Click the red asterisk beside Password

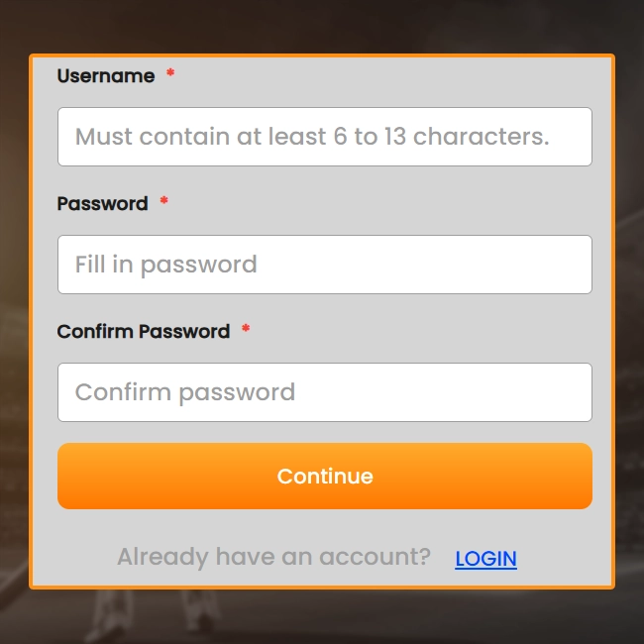163,202
